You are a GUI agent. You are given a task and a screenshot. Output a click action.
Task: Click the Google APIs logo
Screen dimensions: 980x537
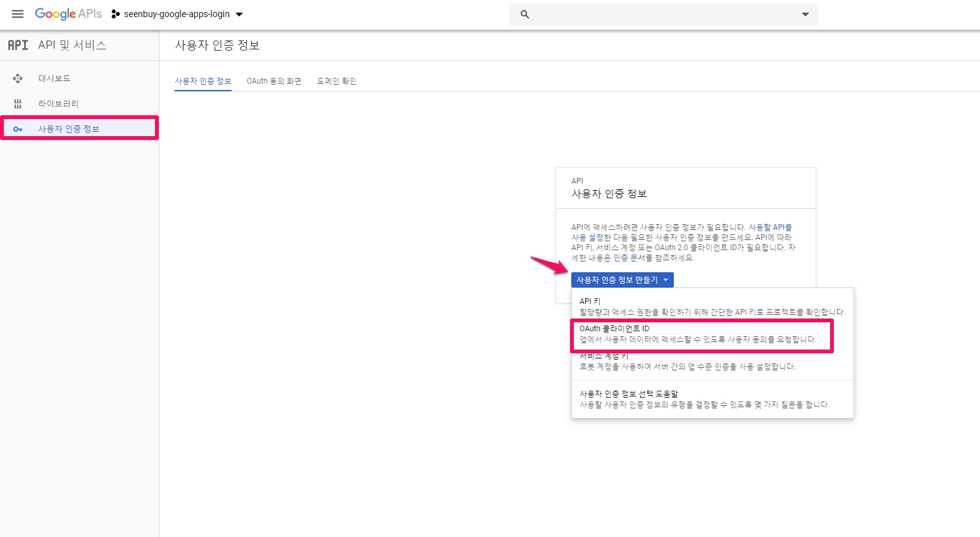[x=68, y=14]
